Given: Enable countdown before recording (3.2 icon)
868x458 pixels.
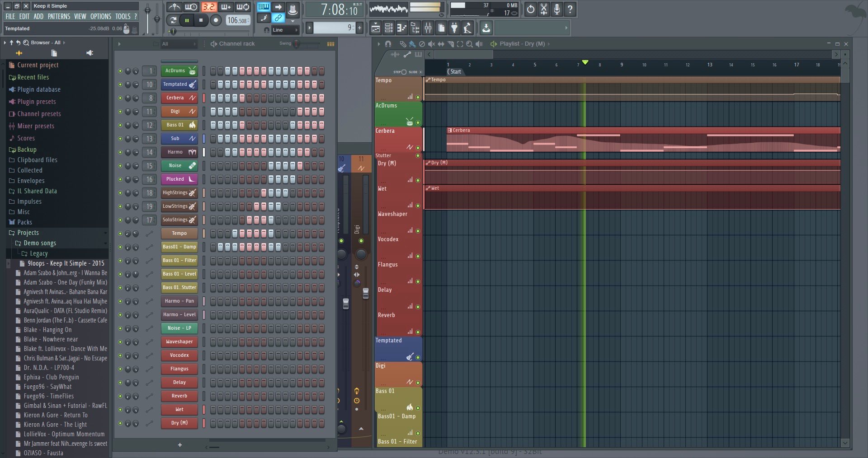Looking at the screenshot, I should [x=208, y=7].
